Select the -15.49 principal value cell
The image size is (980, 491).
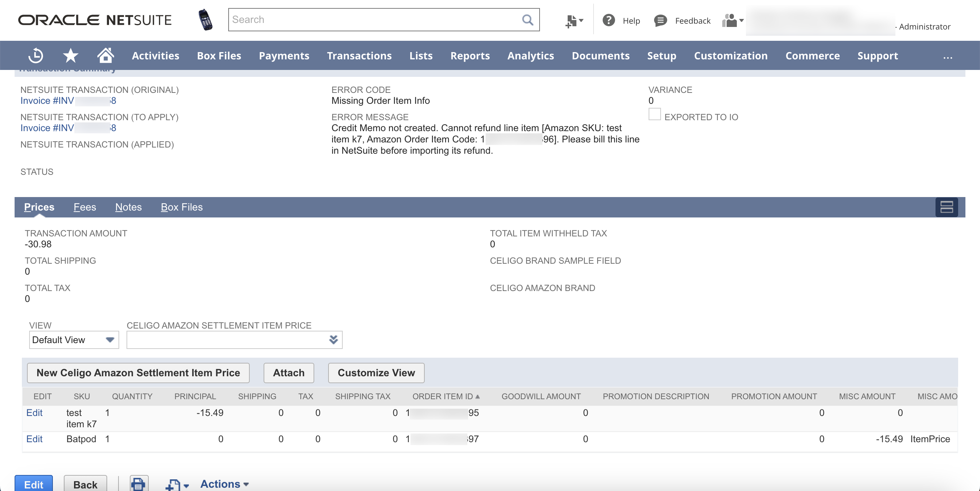(x=210, y=413)
